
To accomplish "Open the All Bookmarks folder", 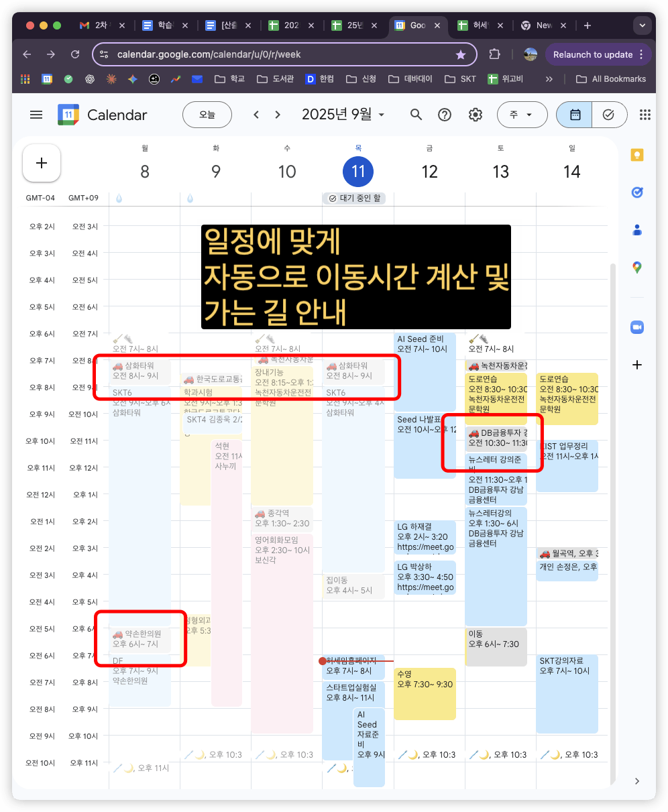I will (611, 78).
